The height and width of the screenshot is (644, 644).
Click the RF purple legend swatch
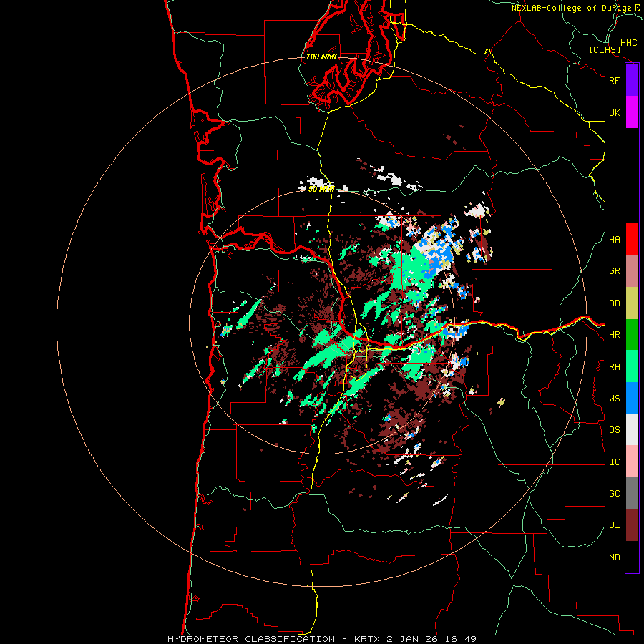(x=632, y=80)
